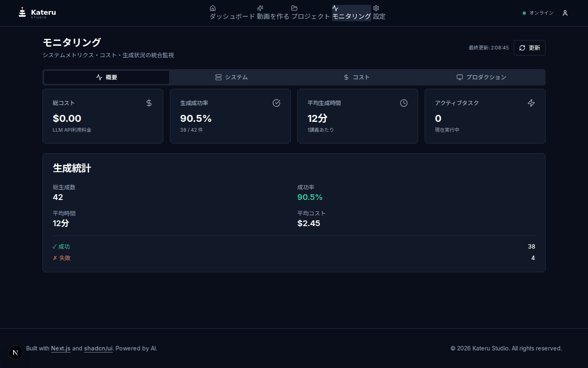
Task: Click the dollar icon on 総コスト card
Action: 149,103
